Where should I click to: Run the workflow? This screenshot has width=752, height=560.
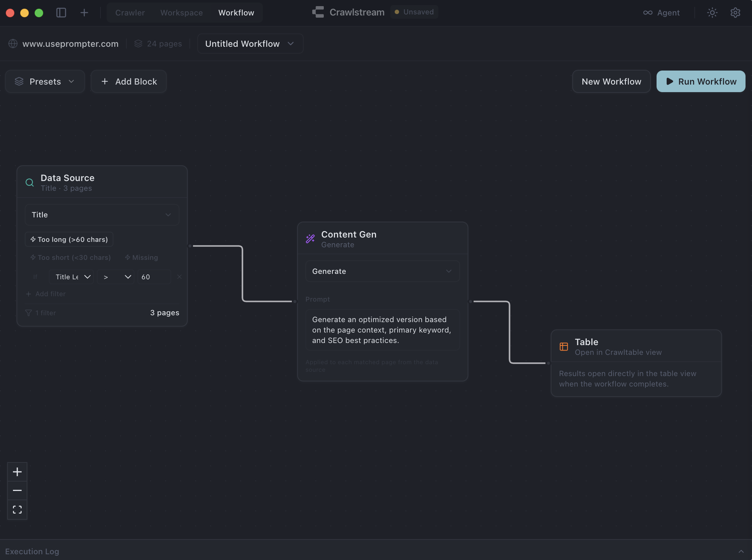coord(700,81)
